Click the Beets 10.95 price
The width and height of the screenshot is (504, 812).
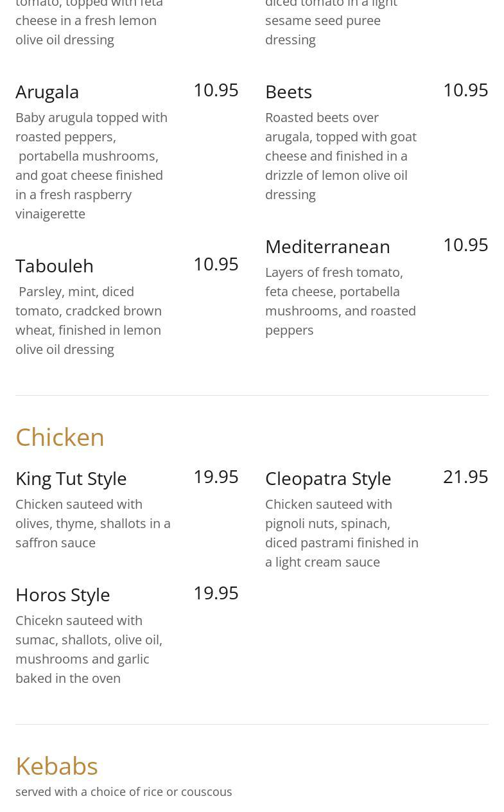click(465, 90)
